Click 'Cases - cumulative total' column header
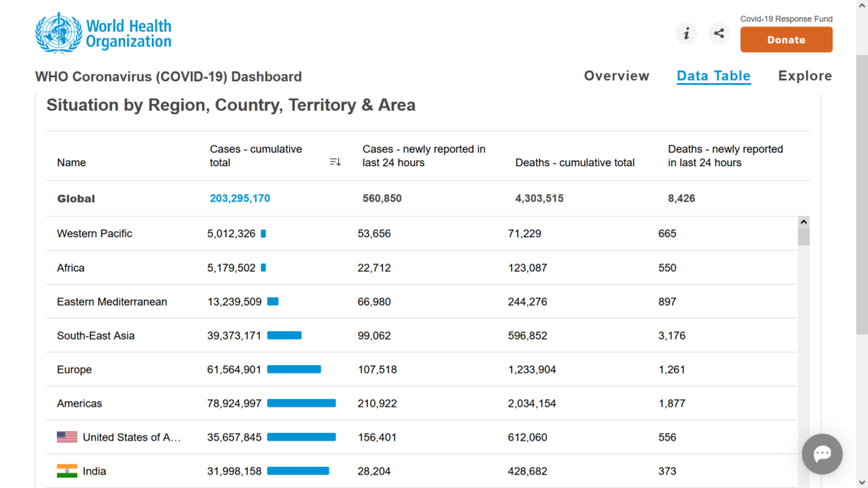The height and width of the screenshot is (488, 868). coord(256,156)
